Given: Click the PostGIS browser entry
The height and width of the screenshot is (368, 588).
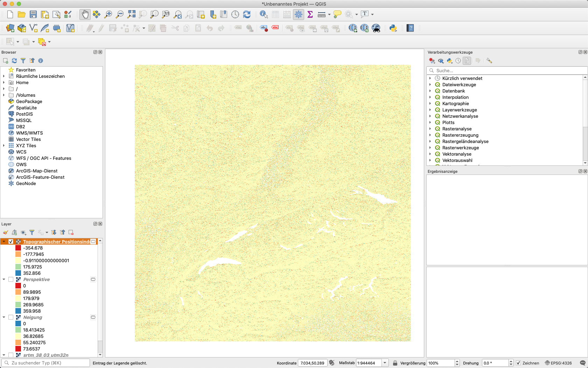Looking at the screenshot, I should [24, 114].
